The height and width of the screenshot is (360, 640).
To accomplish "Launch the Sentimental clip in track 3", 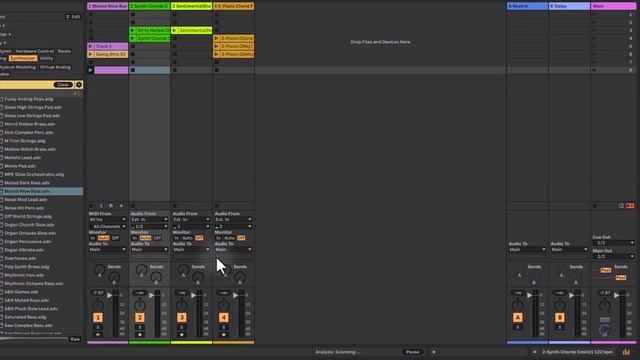I will tap(174, 30).
